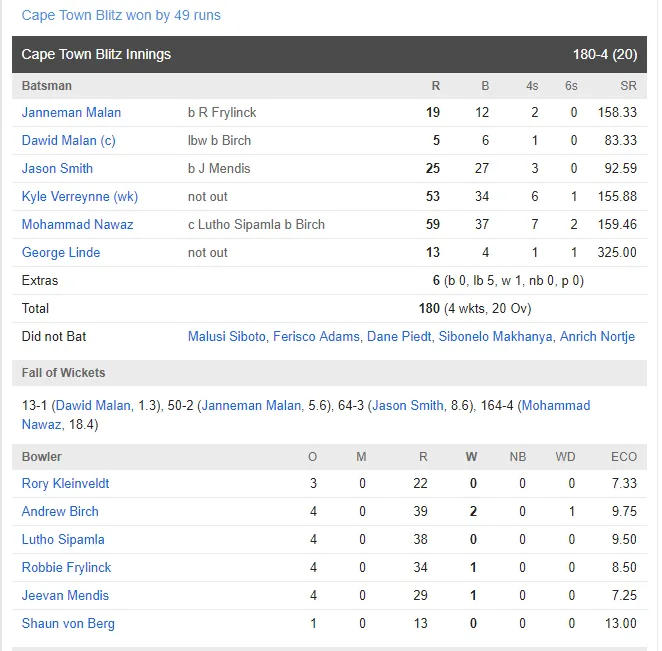662x651 pixels.
Task: Open Malusi Siboto in Did not Bat
Action: (x=227, y=336)
